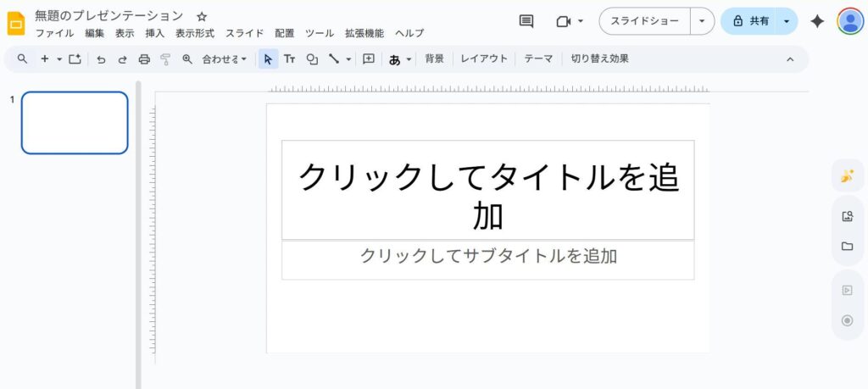Open the 挿入 menu
The image size is (868, 389).
[x=155, y=33]
